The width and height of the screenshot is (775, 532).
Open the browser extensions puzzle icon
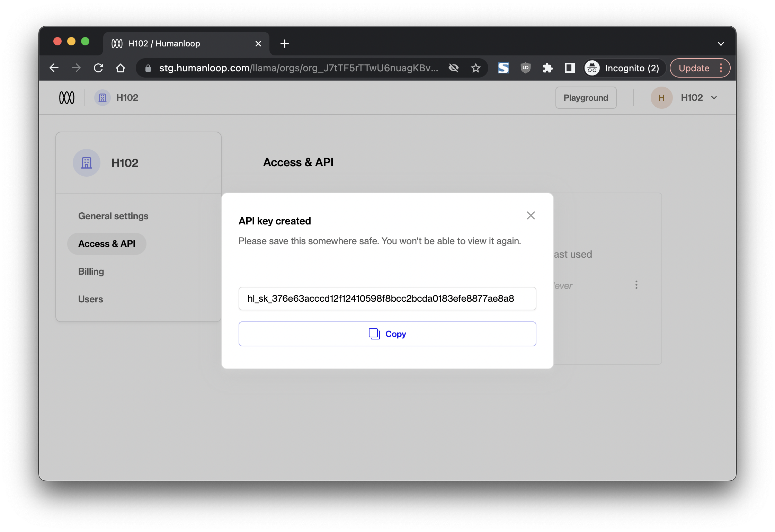point(547,68)
